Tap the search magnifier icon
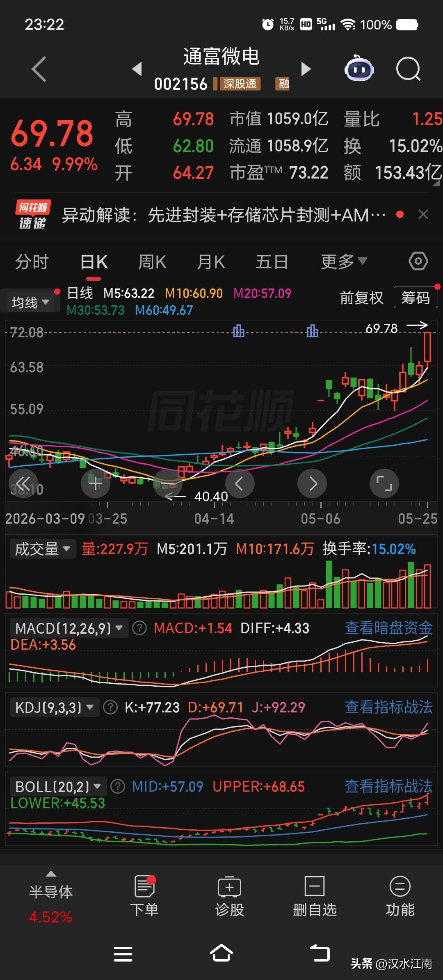Image resolution: width=443 pixels, height=980 pixels. coord(408,69)
